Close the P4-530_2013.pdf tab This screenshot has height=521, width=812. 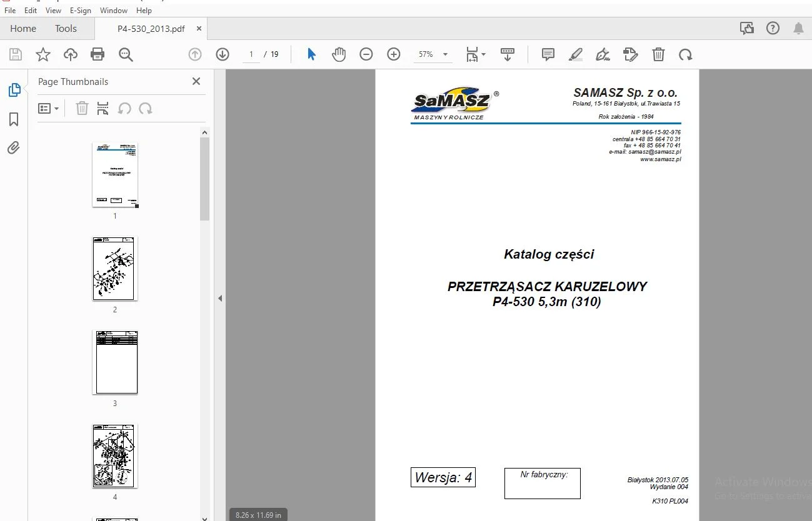(x=199, y=29)
